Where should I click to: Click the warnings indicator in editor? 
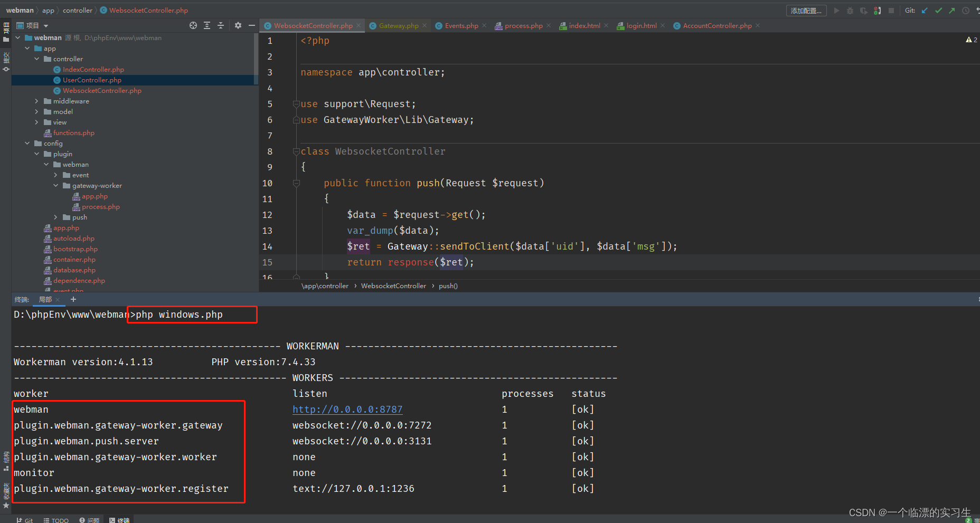(972, 40)
